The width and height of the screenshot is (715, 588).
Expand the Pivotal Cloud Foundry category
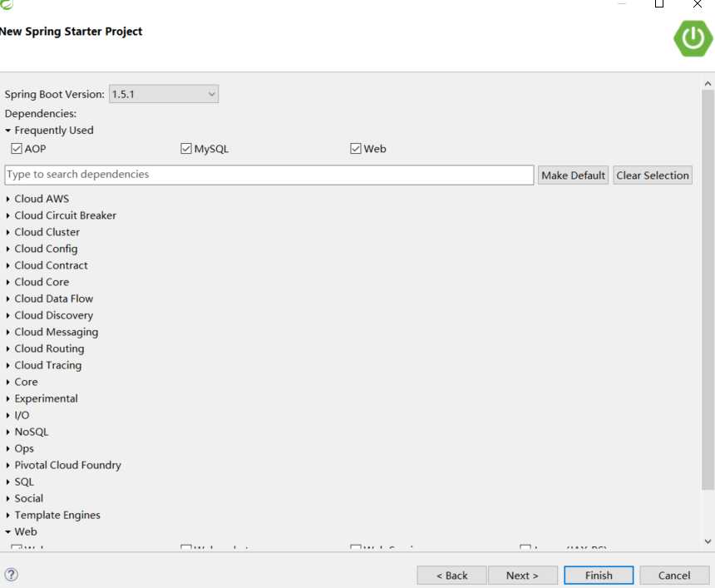[x=7, y=465]
